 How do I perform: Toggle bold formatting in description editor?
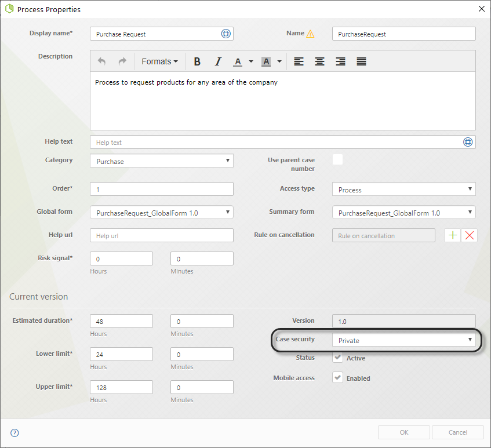click(x=197, y=61)
